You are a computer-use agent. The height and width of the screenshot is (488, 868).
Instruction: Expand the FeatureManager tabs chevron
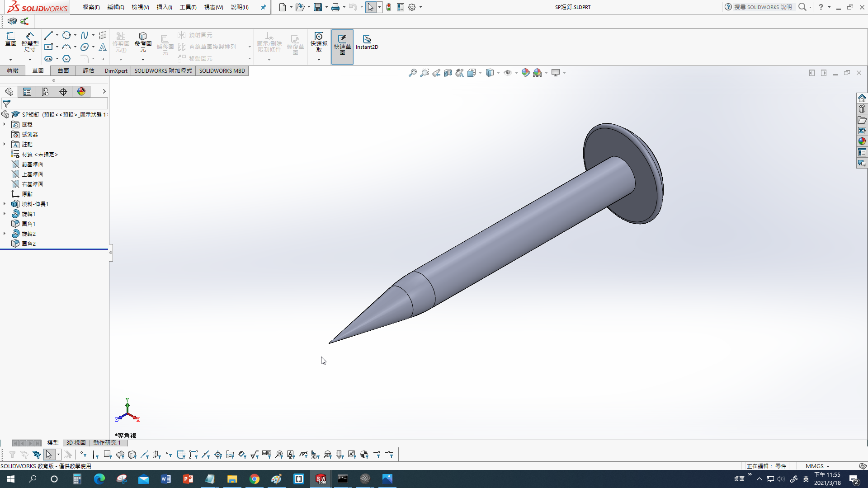pyautogui.click(x=104, y=92)
